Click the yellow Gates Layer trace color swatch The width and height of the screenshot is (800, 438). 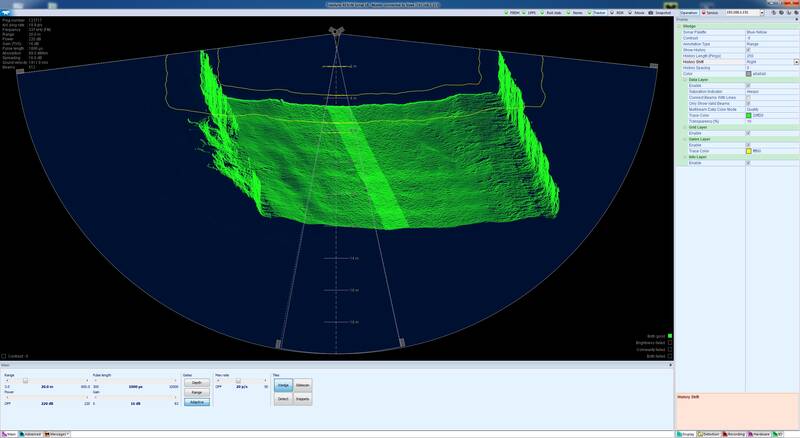(748, 151)
